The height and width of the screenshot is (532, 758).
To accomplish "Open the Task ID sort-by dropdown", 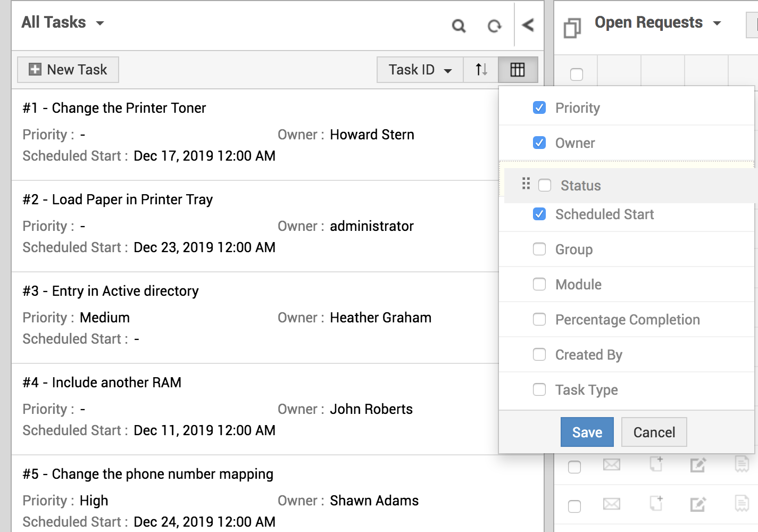I will pos(420,70).
